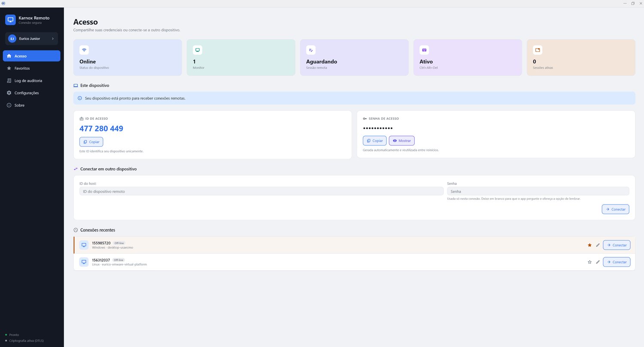Click the keyboard icon on the Ativo card
The width and height of the screenshot is (644, 347).
pyautogui.click(x=424, y=50)
